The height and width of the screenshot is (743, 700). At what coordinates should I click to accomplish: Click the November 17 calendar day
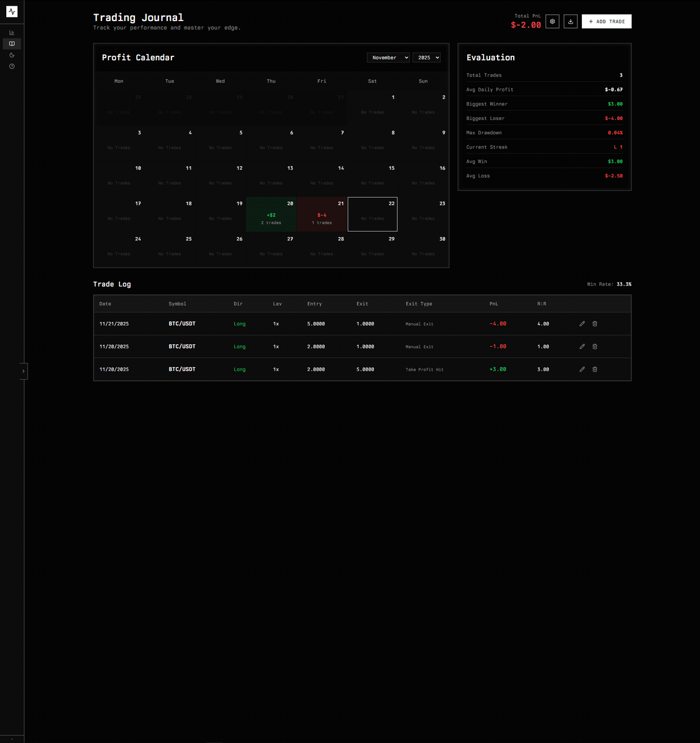click(x=119, y=214)
